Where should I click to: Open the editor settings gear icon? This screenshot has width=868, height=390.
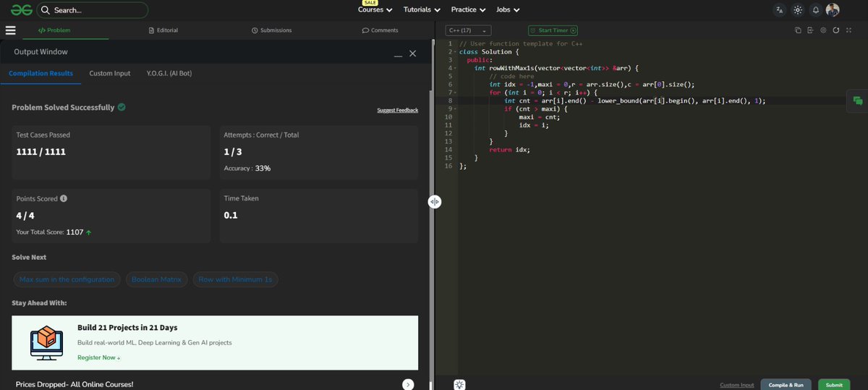point(823,30)
